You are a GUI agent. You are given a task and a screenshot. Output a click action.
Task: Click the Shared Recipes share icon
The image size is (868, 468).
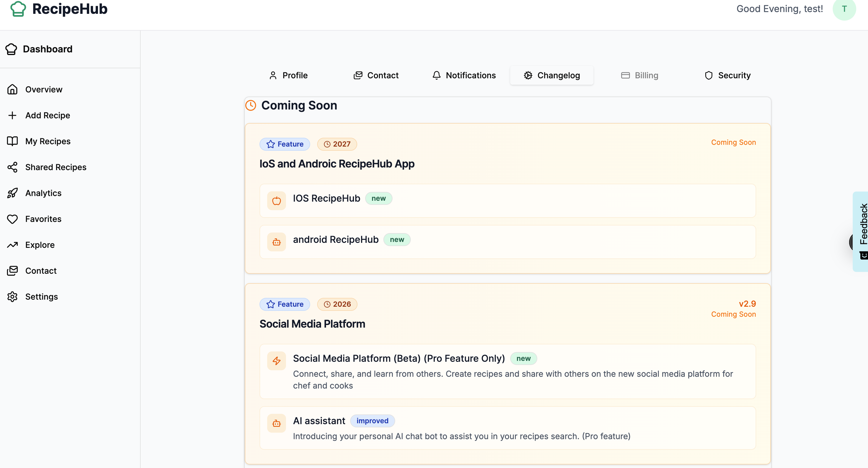(12, 167)
